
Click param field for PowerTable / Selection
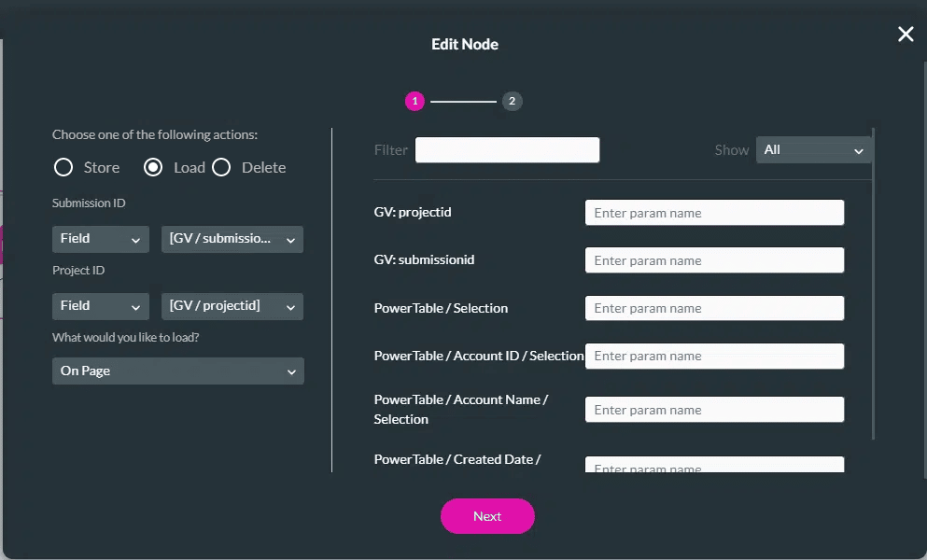(714, 308)
